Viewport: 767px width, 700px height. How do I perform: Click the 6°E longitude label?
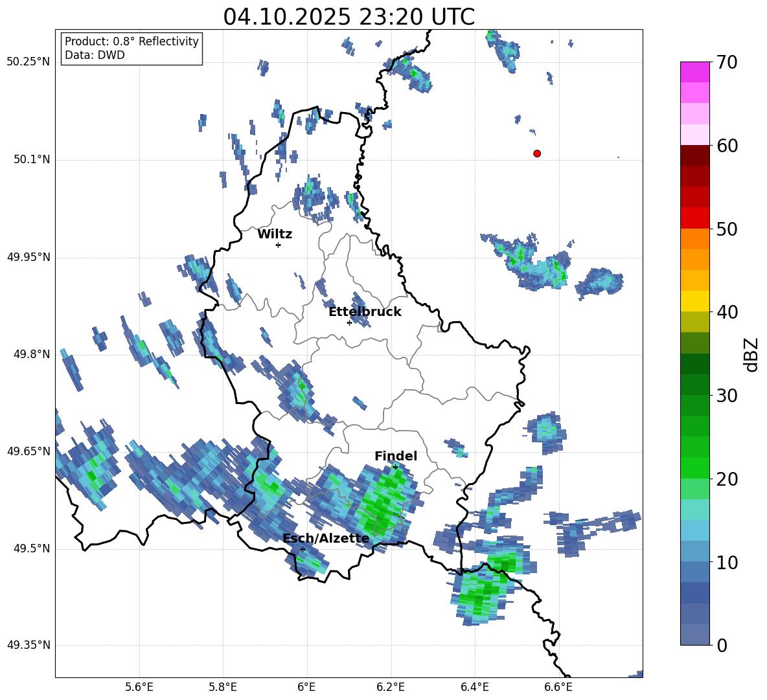point(306,687)
